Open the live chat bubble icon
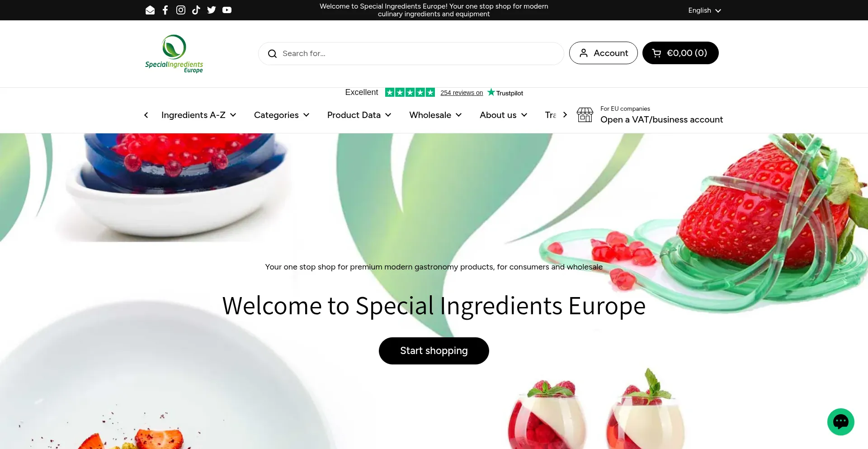Screen dimensions: 868x449 tap(840, 422)
